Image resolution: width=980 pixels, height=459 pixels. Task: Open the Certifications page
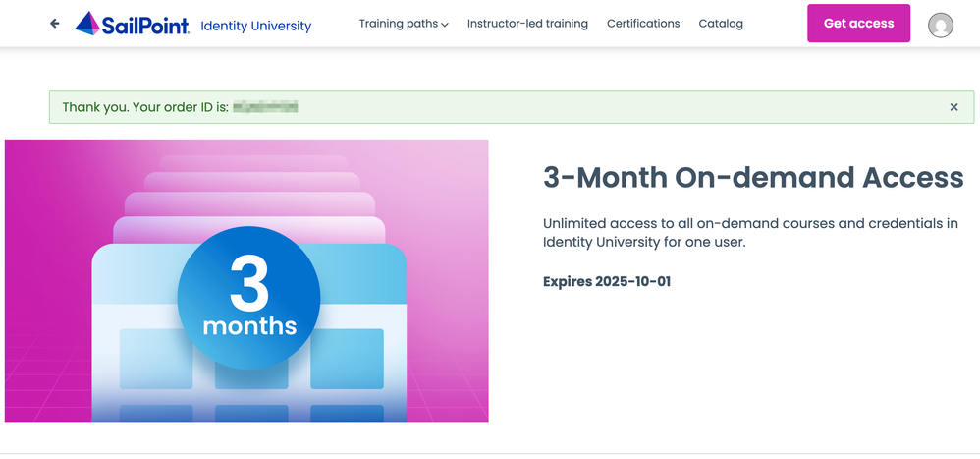[643, 24]
